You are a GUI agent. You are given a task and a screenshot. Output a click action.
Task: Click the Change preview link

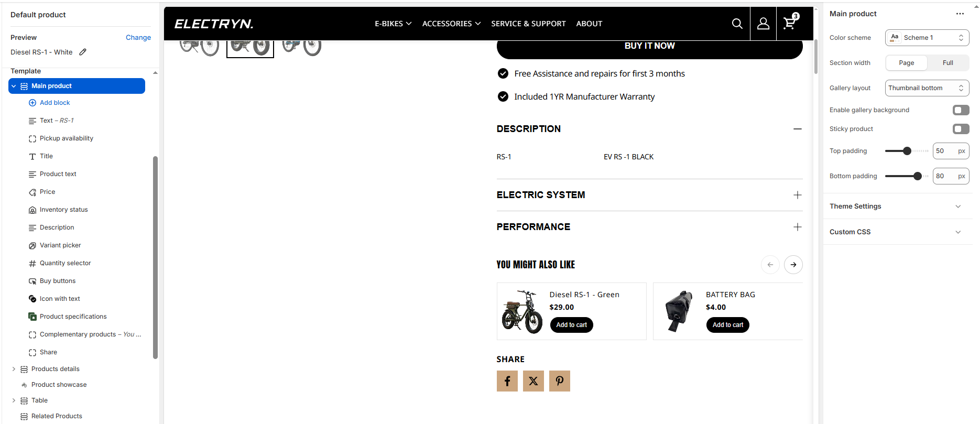click(138, 38)
